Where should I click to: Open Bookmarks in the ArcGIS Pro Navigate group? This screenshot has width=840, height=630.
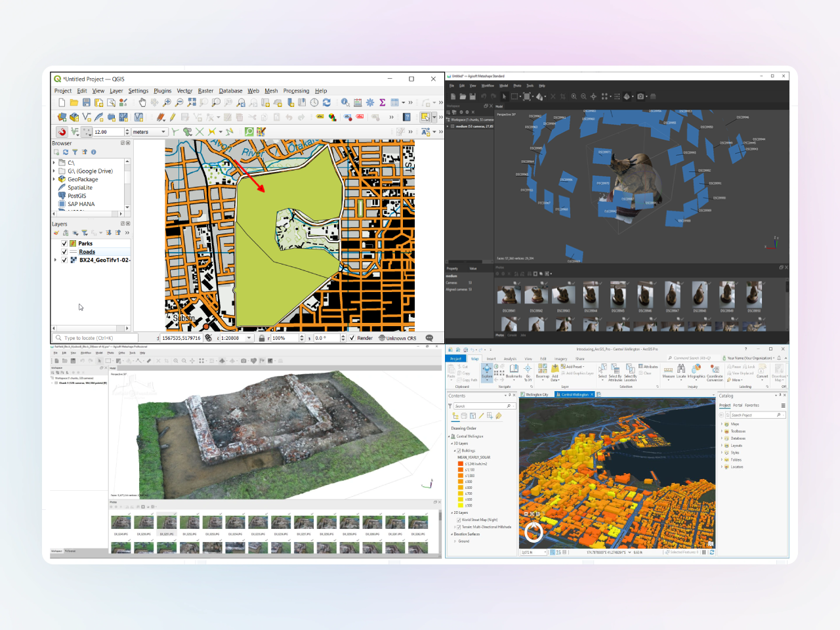tap(514, 371)
